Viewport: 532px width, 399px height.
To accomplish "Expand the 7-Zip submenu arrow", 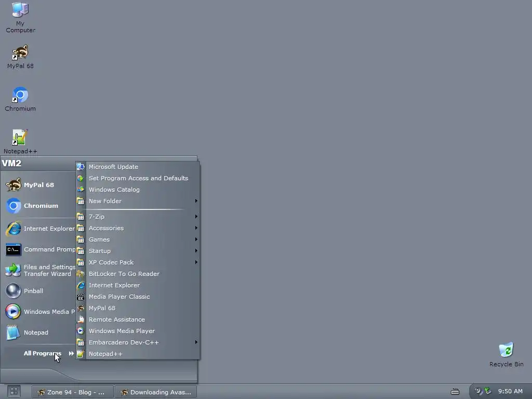I will [x=196, y=217].
